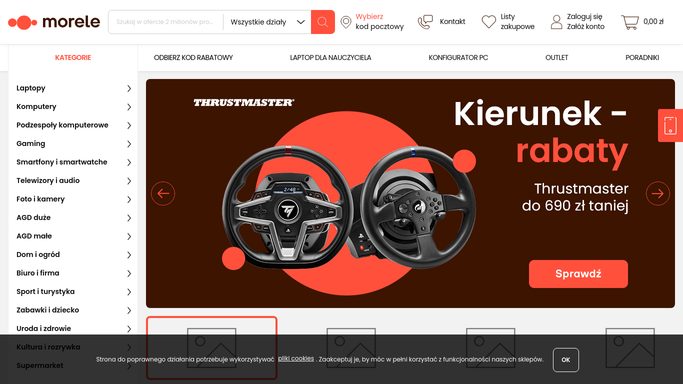The height and width of the screenshot is (384, 683).
Task: Click the user account icon
Action: coord(556,22)
